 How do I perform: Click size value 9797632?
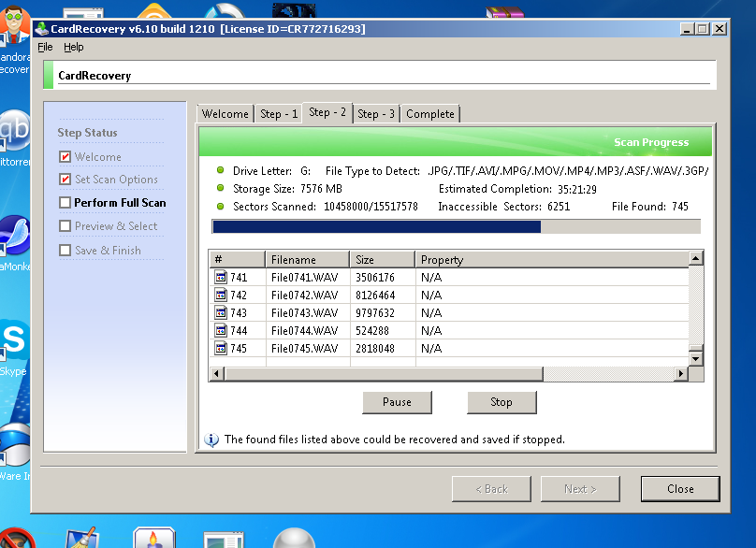pos(375,312)
